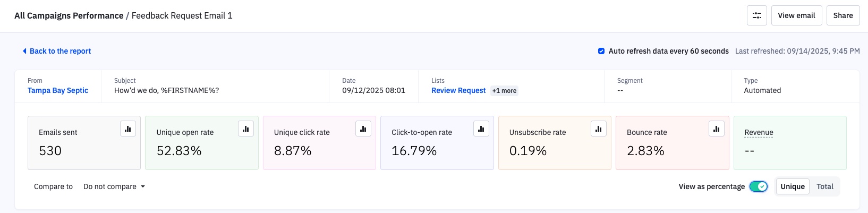This screenshot has width=868, height=213.
Task: Expand the +1 more lists badge
Action: [504, 91]
